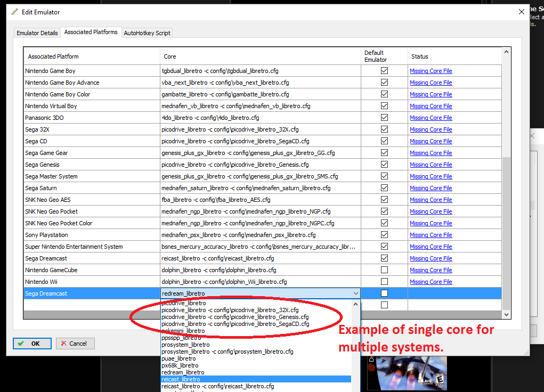Open Missing Core File link for SNK Neo Geo AES

[x=431, y=200]
